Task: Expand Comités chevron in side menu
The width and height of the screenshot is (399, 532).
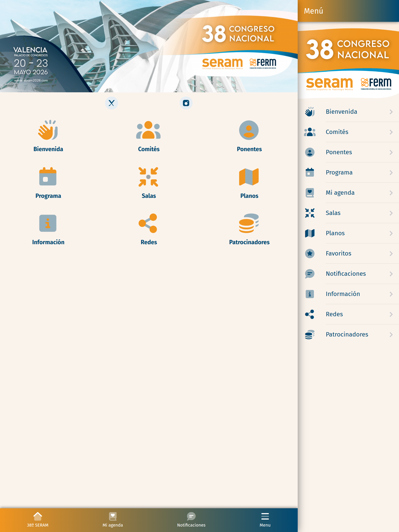Action: coord(391,132)
